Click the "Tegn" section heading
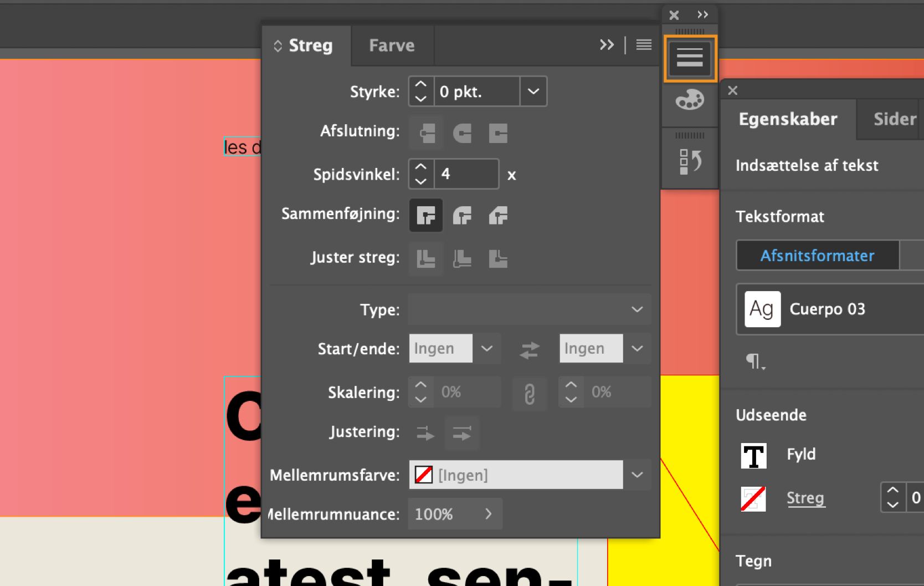 click(753, 561)
